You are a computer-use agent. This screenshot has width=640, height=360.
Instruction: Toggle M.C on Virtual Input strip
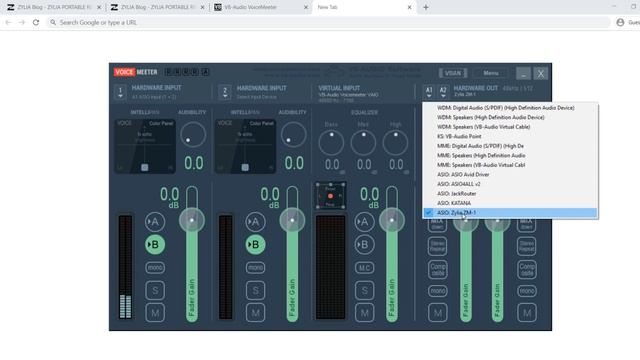point(364,268)
